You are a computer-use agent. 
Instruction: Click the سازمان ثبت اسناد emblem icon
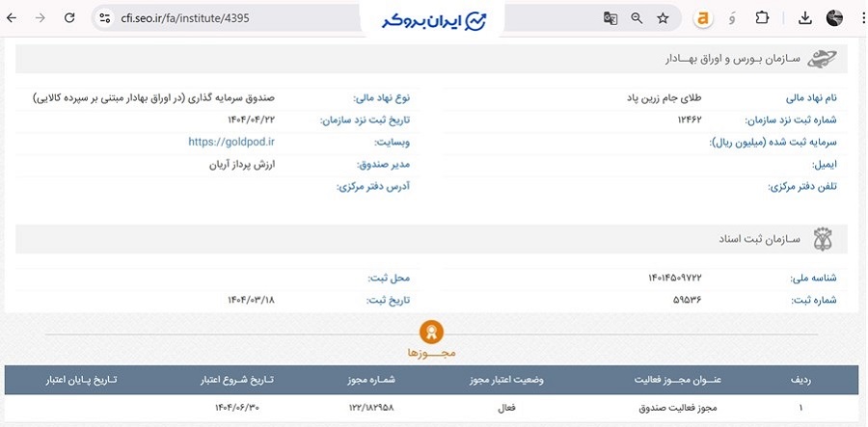823,239
